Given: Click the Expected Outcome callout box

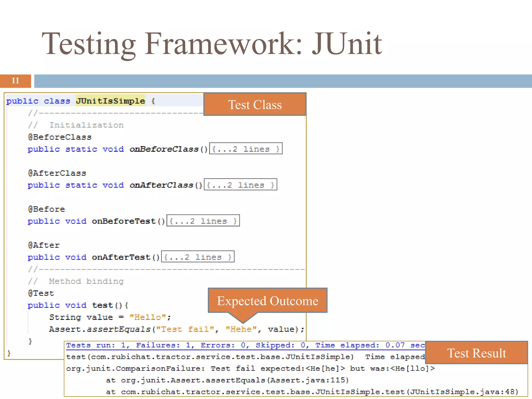Looking at the screenshot, I should (x=268, y=301).
